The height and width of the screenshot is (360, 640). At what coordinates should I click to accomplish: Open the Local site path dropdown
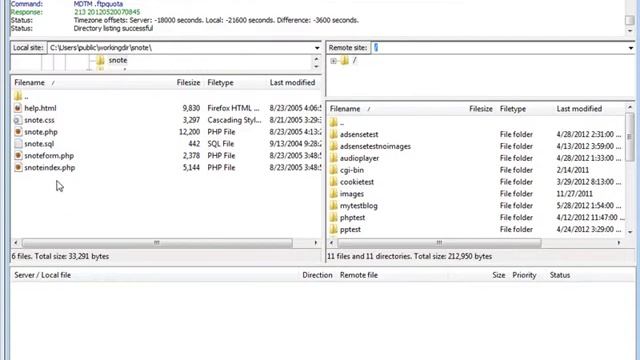point(317,48)
